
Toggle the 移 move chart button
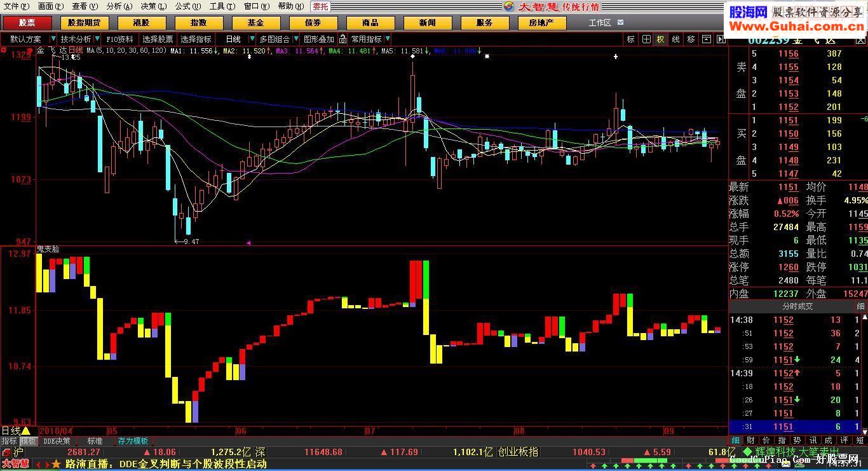691,39
